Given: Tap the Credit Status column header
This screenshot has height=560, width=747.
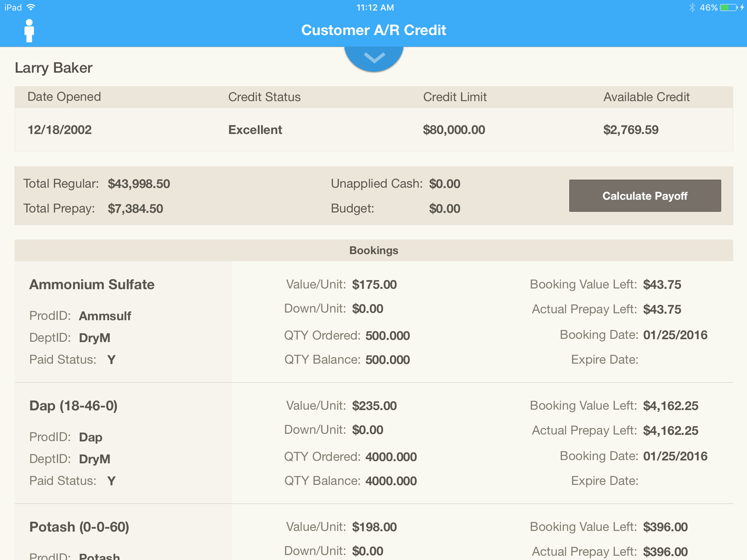Looking at the screenshot, I should [264, 97].
